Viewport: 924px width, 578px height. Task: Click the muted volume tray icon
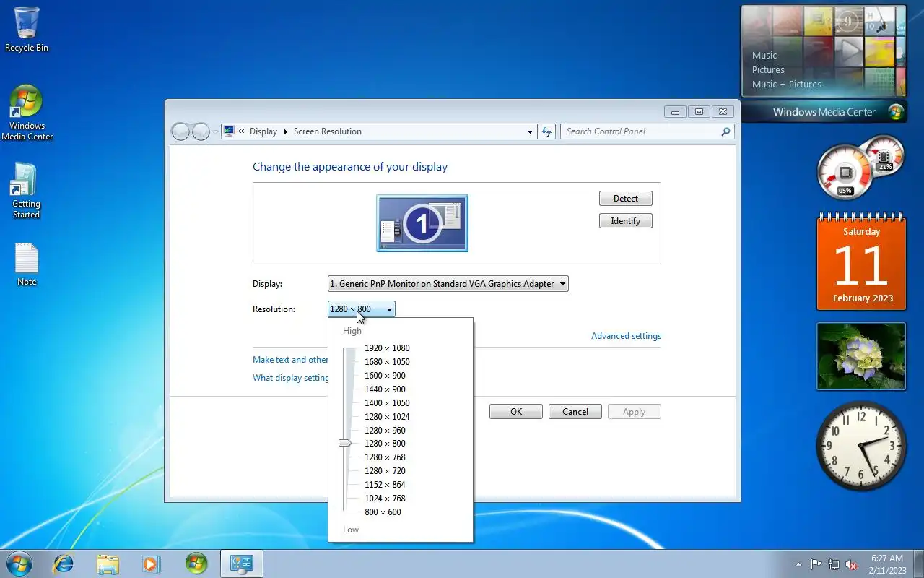pyautogui.click(x=852, y=564)
